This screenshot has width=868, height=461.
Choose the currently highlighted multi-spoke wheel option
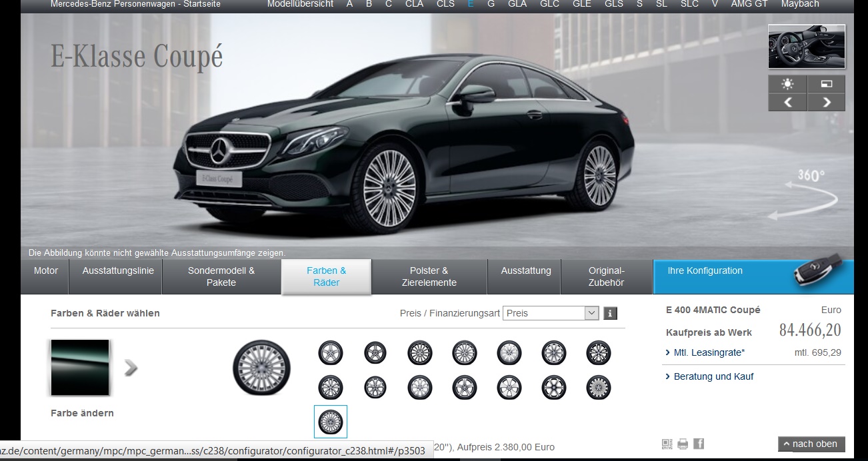click(331, 422)
